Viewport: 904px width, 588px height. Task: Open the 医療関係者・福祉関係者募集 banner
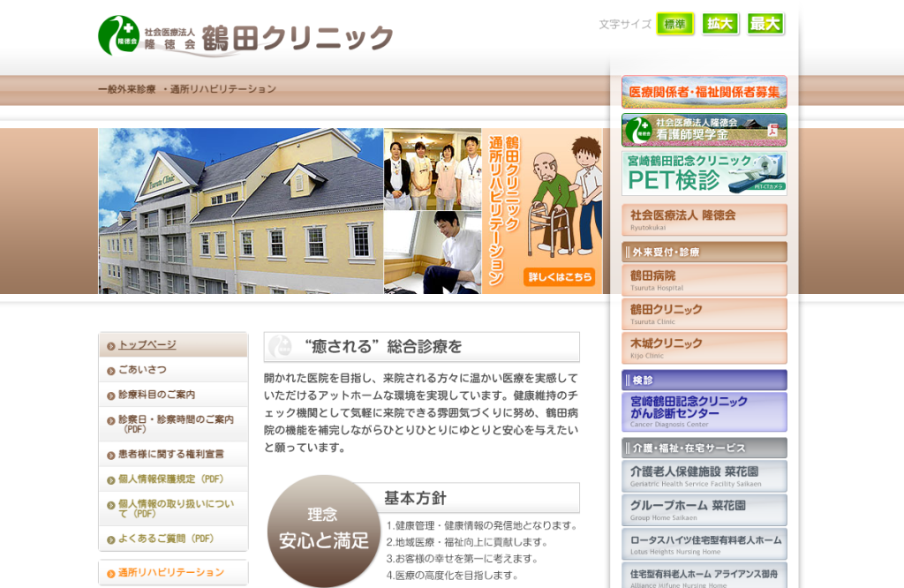click(x=704, y=92)
